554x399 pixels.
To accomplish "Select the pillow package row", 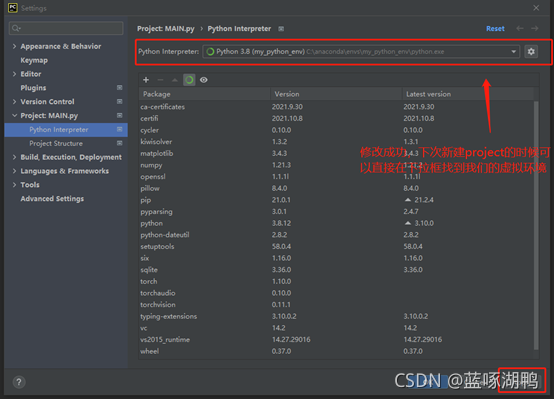I will [x=336, y=188].
